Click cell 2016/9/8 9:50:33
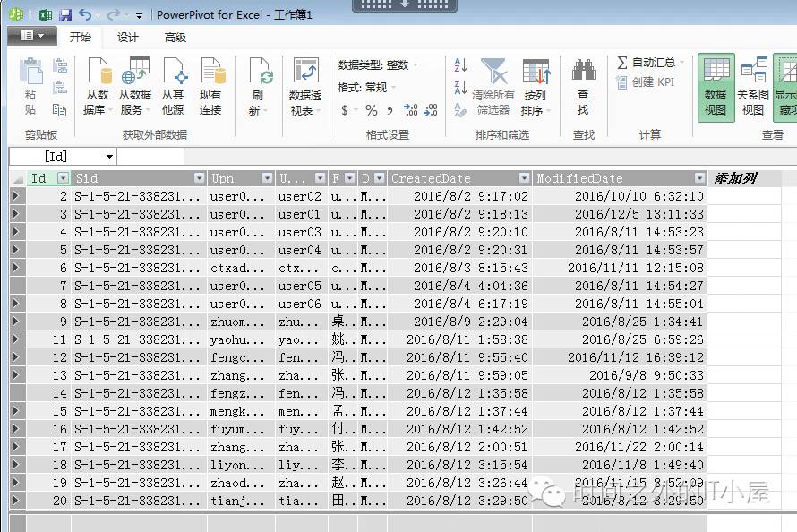Image resolution: width=797 pixels, height=532 pixels. pyautogui.click(x=620, y=375)
